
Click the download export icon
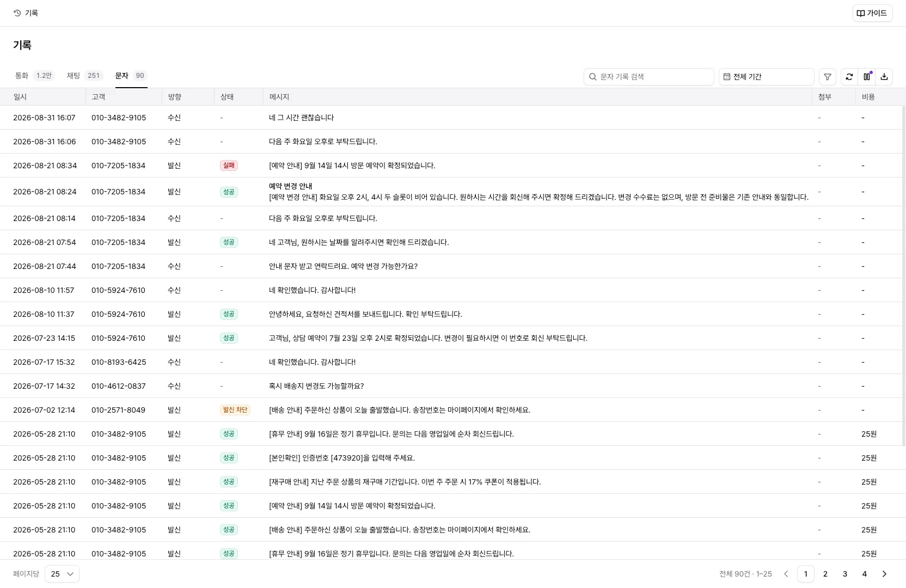884,77
